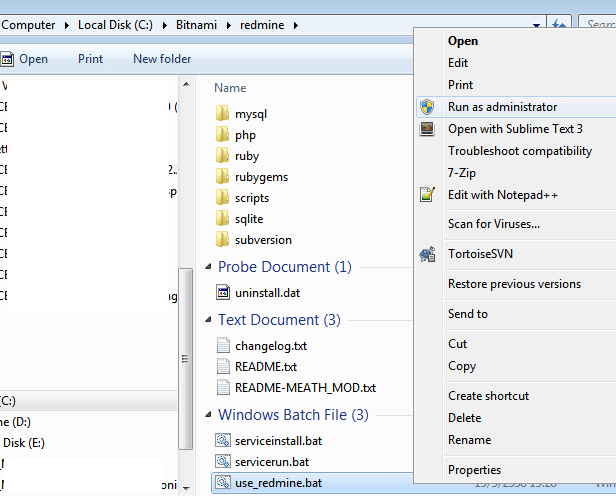Click the serviceinstall.bat file icon

[x=223, y=440]
